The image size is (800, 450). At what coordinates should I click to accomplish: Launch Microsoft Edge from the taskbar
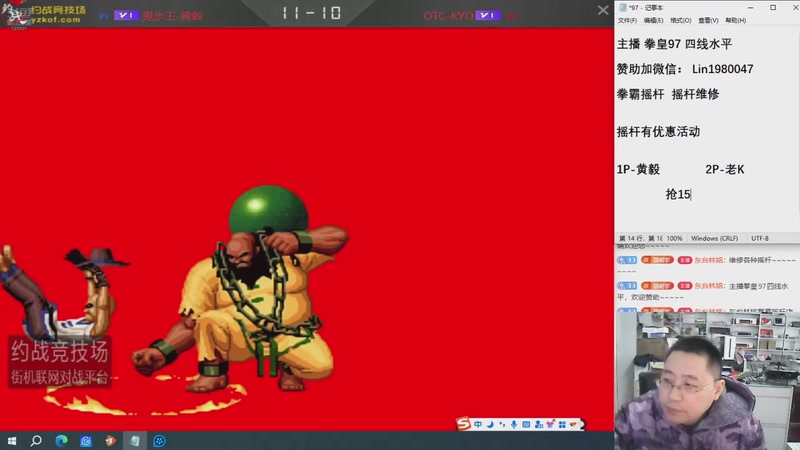[x=61, y=441]
